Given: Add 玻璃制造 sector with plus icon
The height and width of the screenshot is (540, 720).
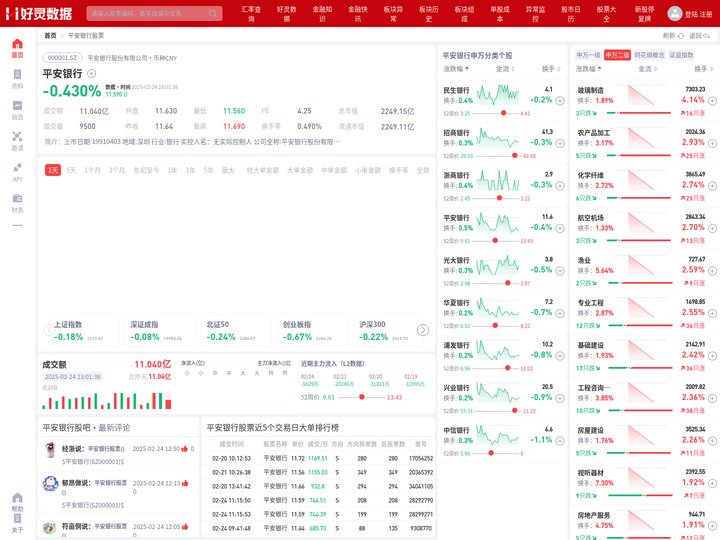Looking at the screenshot, I should [712, 101].
